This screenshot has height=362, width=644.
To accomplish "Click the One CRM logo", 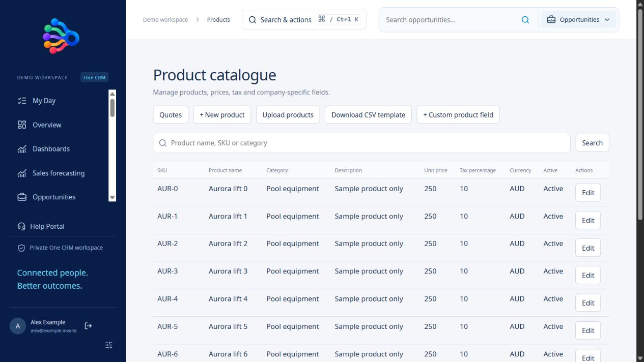I will 61,36.
